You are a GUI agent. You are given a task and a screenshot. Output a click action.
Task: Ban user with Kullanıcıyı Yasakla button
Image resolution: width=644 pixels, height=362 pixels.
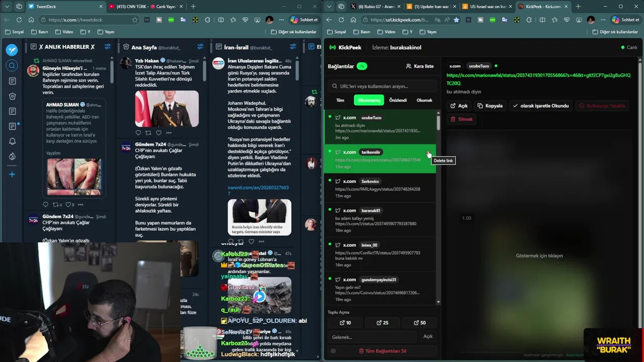(x=602, y=106)
